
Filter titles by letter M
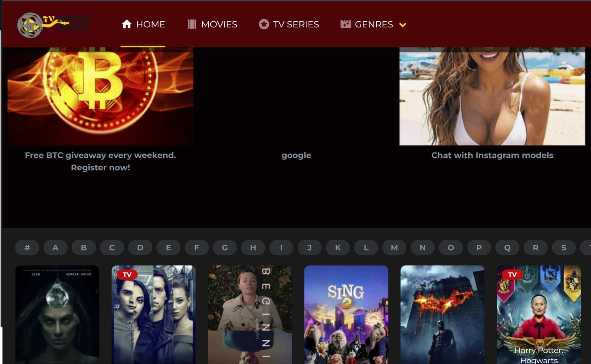[x=394, y=248]
